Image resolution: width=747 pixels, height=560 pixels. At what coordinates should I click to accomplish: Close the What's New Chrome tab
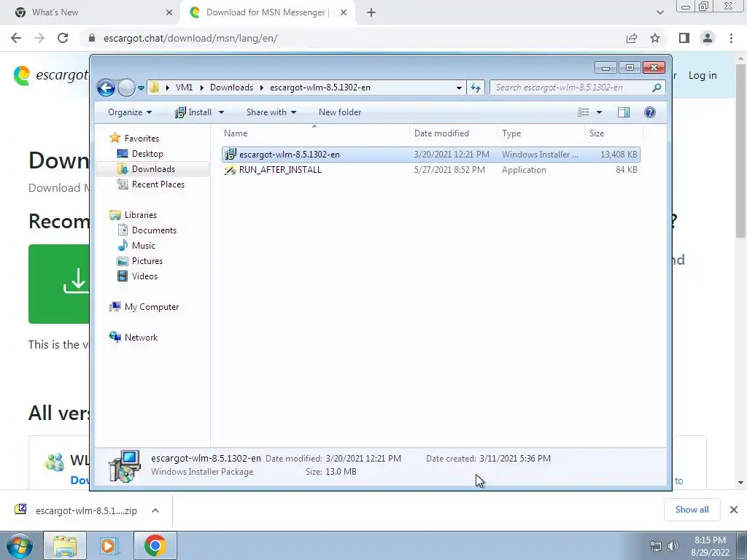click(169, 13)
